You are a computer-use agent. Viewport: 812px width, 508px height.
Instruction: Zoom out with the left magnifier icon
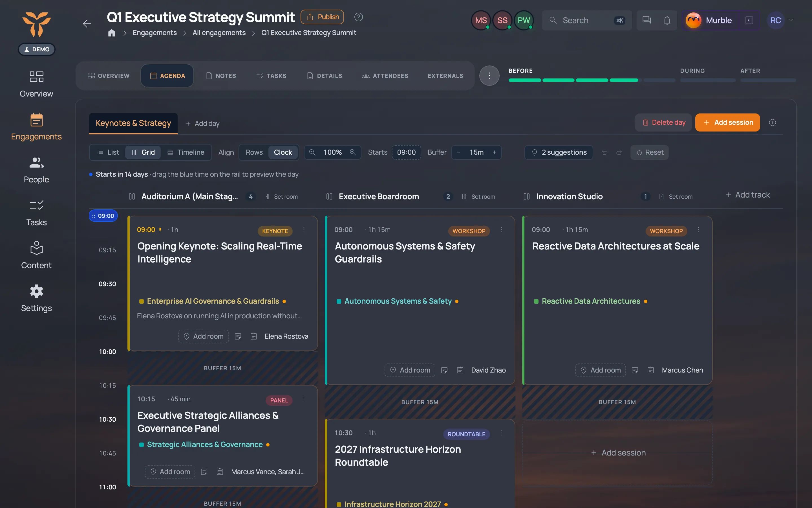(312, 152)
